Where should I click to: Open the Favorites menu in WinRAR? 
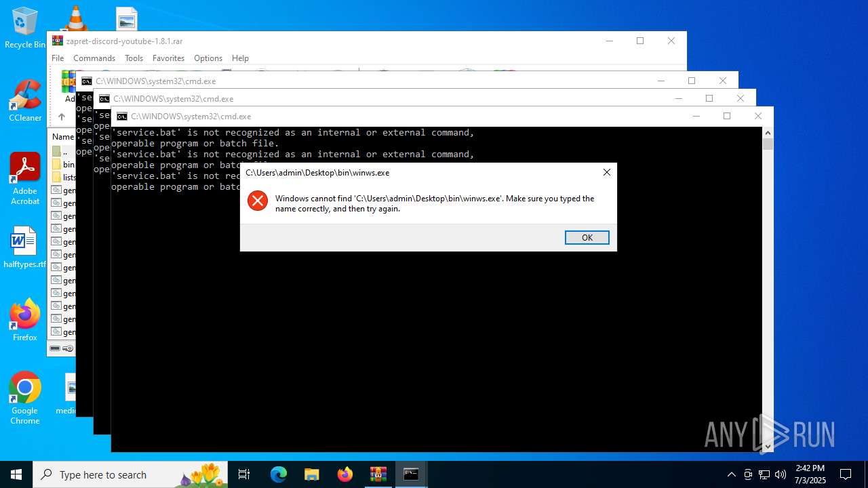pos(168,58)
